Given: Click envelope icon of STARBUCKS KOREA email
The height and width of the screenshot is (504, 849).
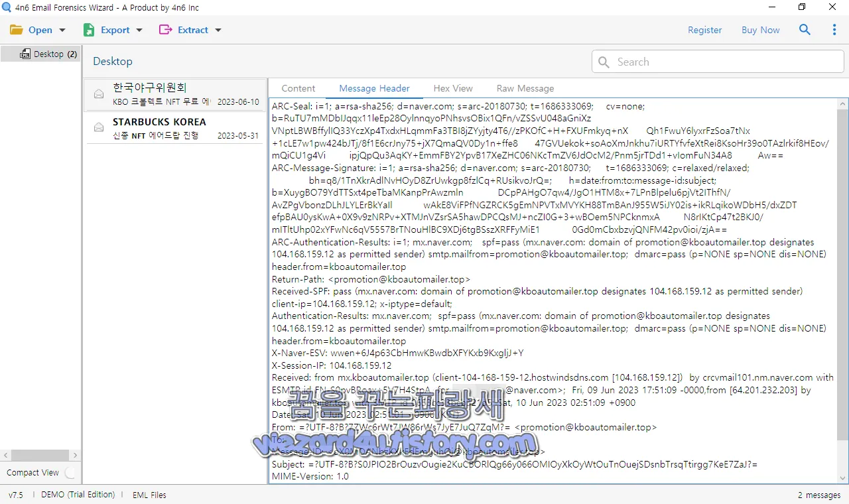Looking at the screenshot, I should [x=99, y=127].
